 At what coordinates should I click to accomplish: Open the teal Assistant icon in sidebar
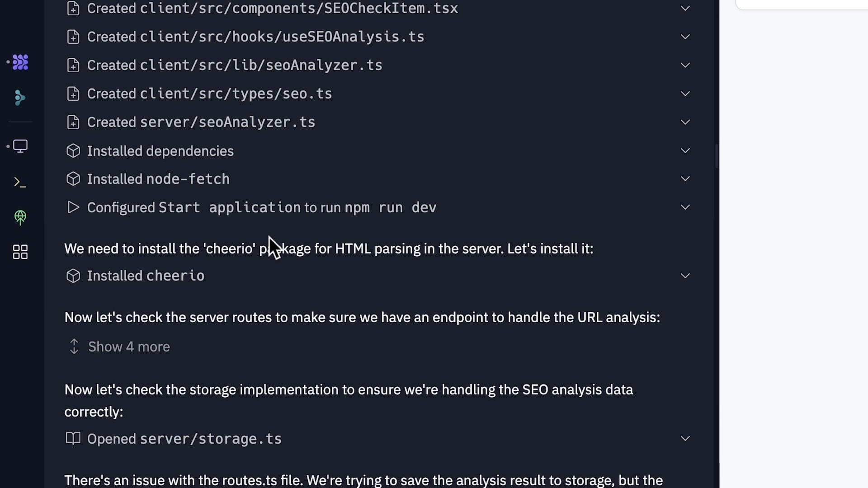[20, 98]
